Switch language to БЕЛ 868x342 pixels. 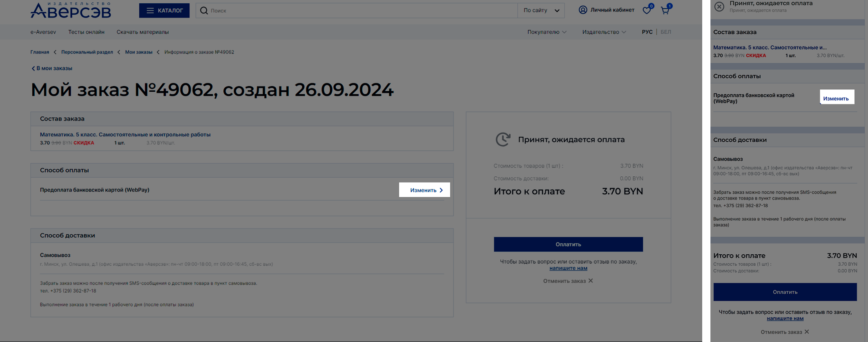tap(665, 32)
